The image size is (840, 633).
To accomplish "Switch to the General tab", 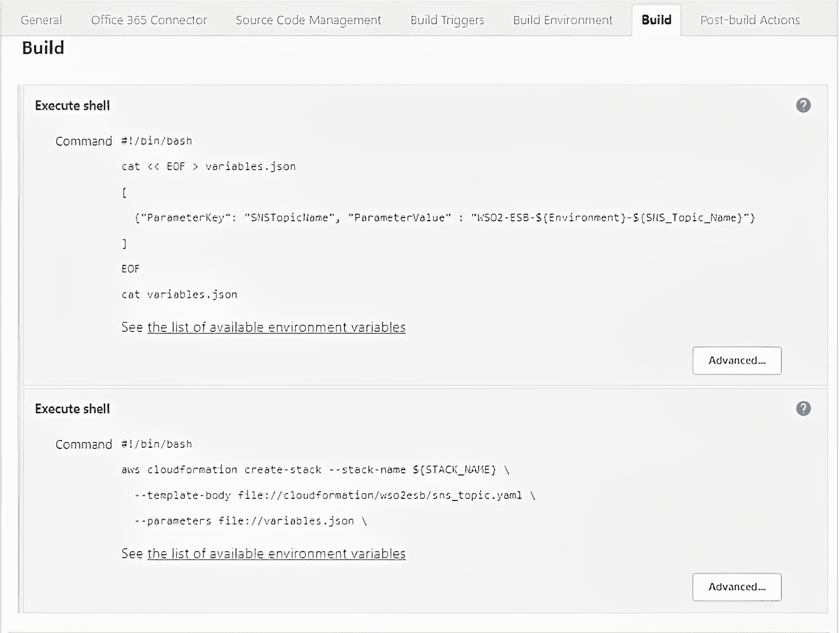I will tap(41, 20).
